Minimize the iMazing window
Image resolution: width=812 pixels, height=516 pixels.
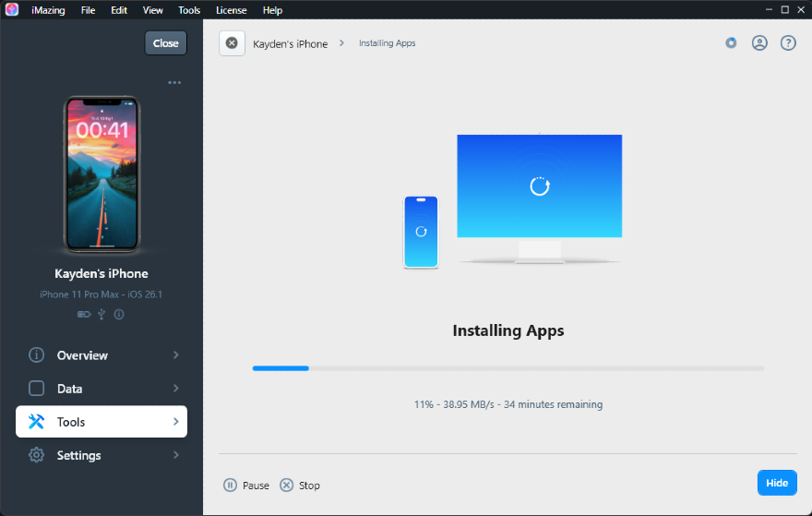769,10
